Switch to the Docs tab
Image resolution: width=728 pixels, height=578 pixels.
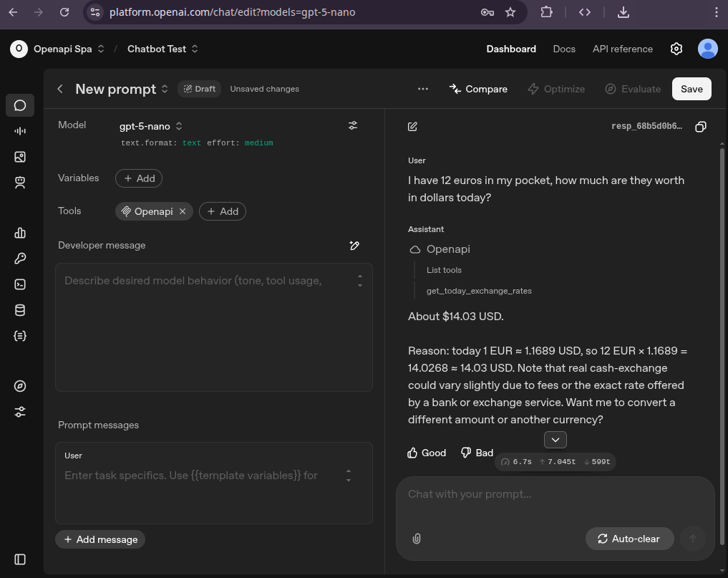click(564, 49)
